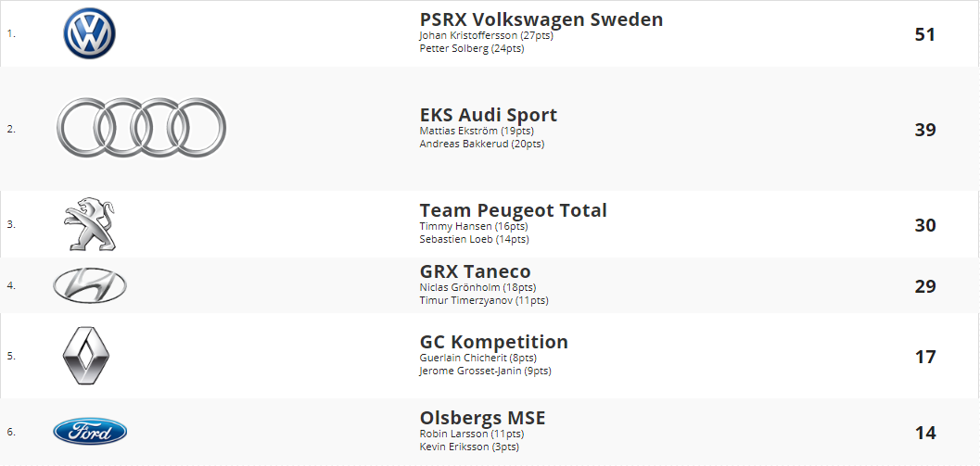Open Olsbergs MSE team heading
The height and width of the screenshot is (466, 980).
coord(482,418)
